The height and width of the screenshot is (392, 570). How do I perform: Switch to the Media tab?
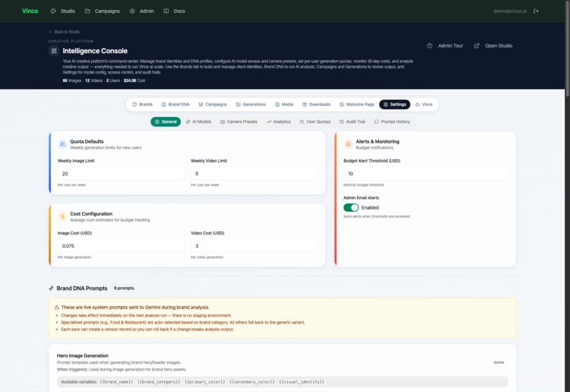284,105
